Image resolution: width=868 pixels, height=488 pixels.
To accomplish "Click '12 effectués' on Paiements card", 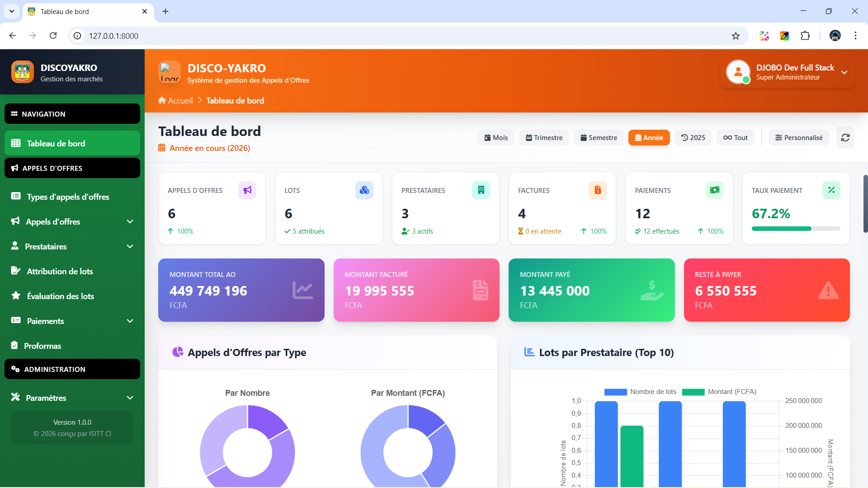I will coord(661,231).
